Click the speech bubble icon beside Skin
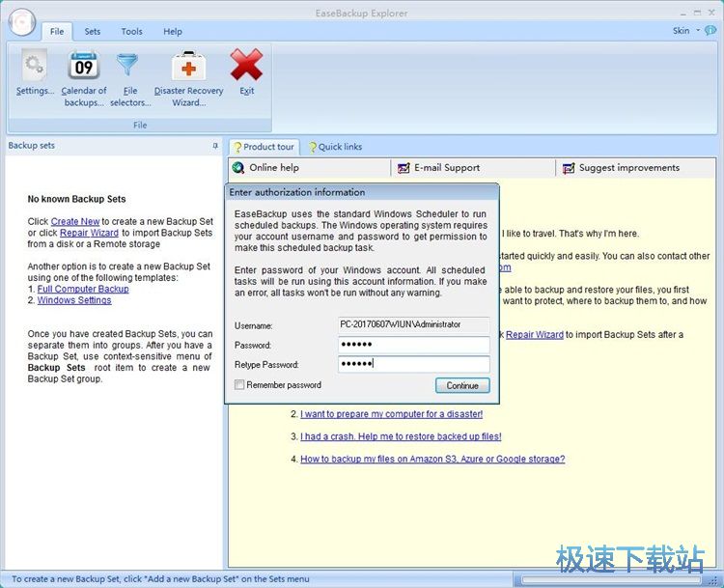The width and height of the screenshot is (724, 588). [x=710, y=31]
